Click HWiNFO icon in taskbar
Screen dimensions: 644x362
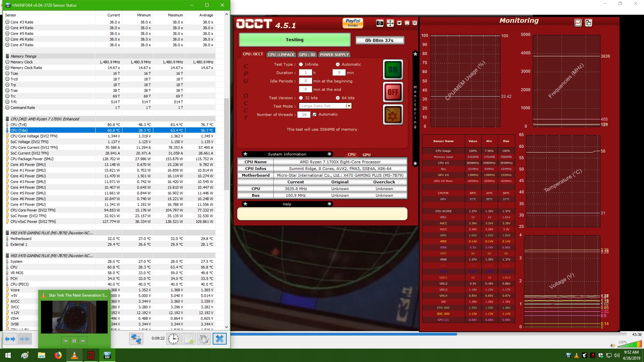click(107, 355)
